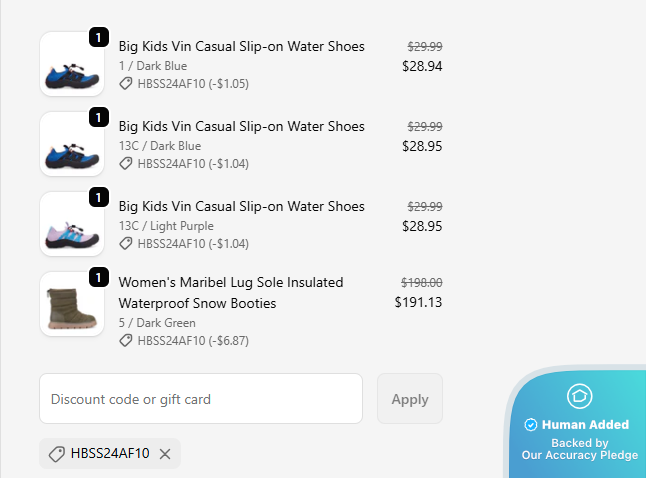
Task: Click the Discount code or gift card field
Action: click(200, 399)
